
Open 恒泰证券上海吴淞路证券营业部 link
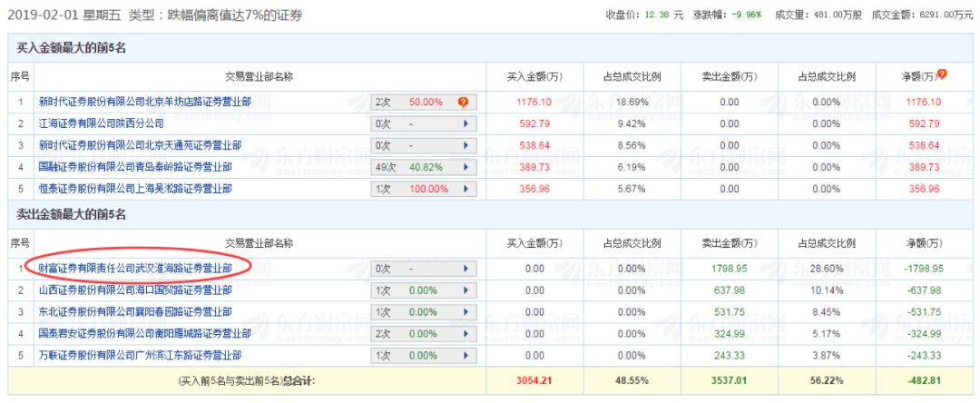click(x=135, y=189)
